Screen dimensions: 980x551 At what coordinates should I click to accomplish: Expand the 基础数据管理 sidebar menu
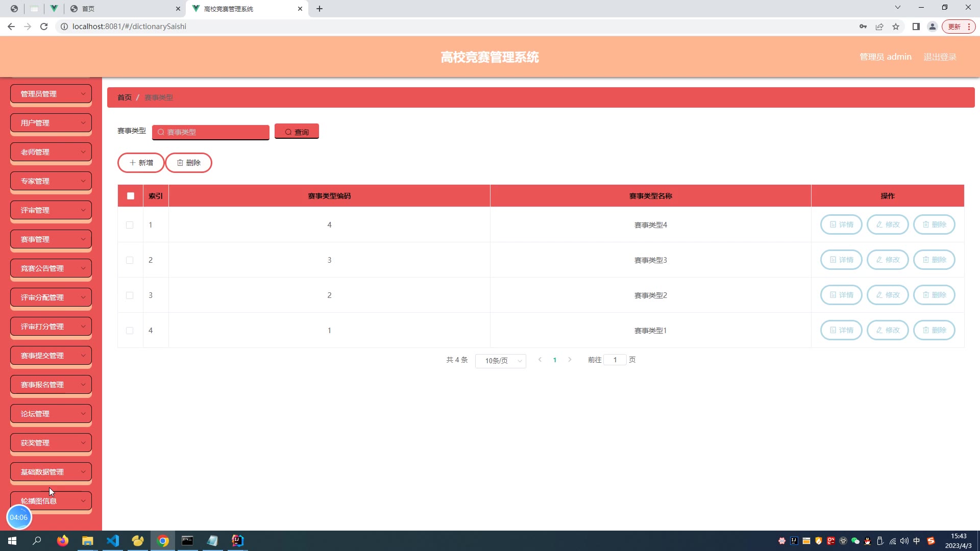point(51,472)
